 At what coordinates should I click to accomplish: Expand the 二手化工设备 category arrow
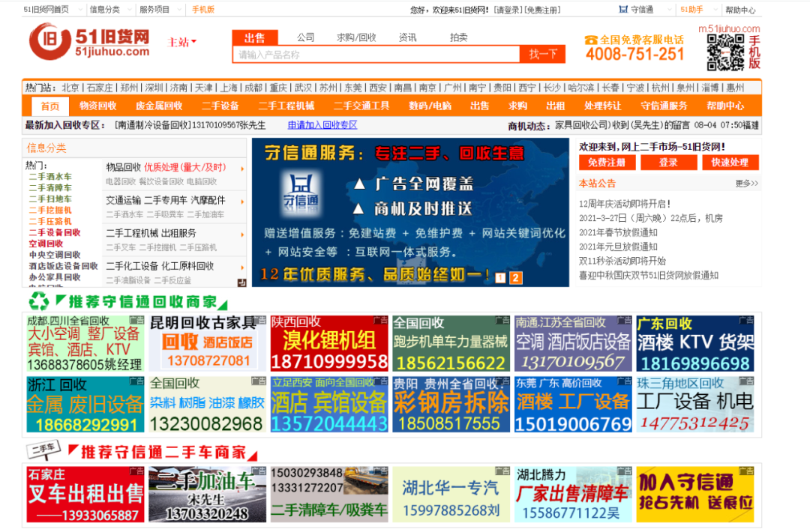(x=242, y=267)
